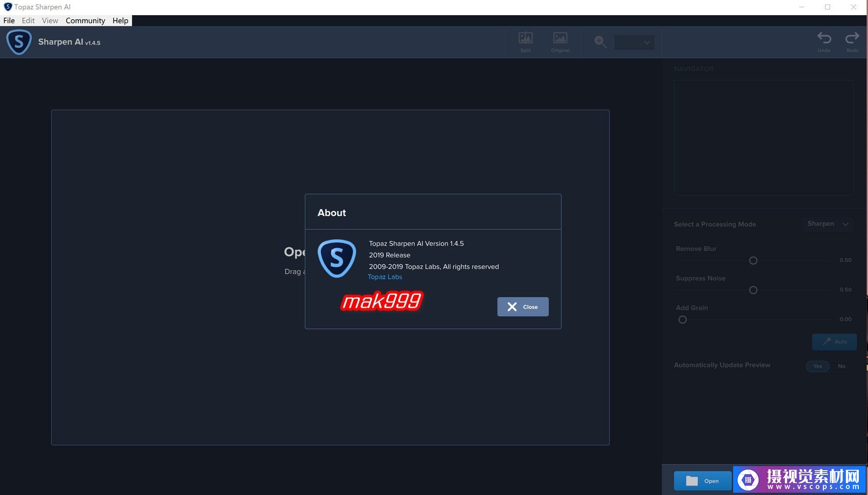Click the zoom magnifier icon
868x495 pixels.
pyautogui.click(x=600, y=42)
